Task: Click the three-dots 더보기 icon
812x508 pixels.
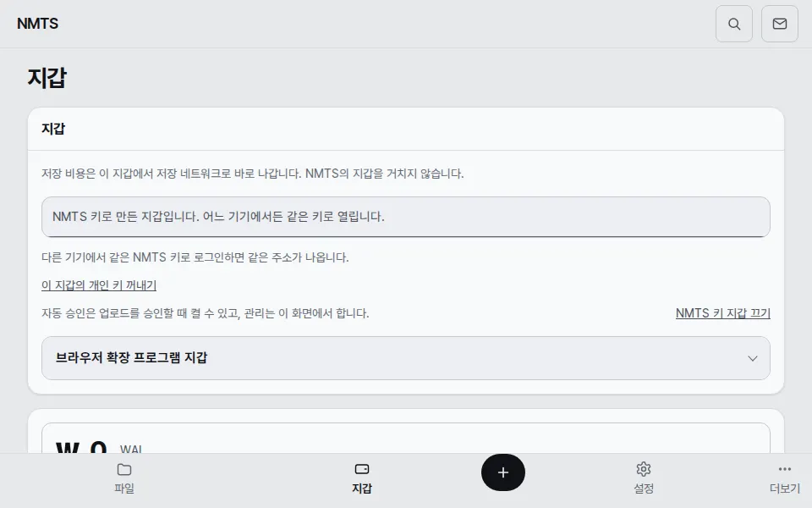Action: tap(785, 469)
